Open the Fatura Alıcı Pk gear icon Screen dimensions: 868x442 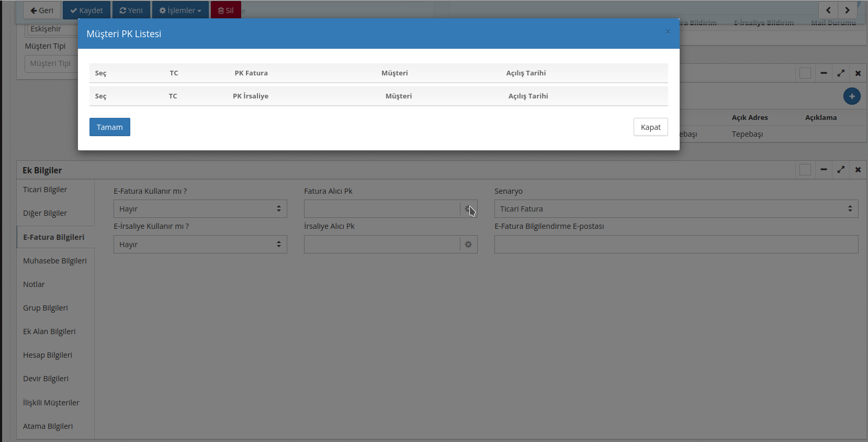468,209
